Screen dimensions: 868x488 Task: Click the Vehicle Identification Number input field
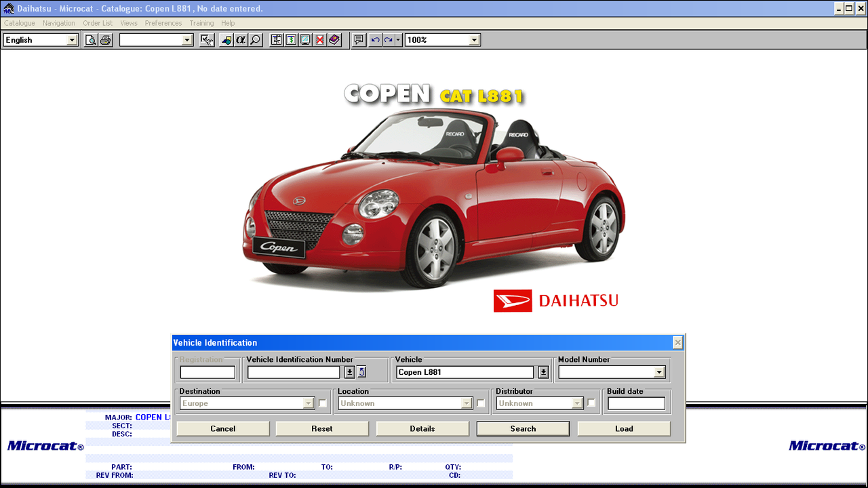point(294,372)
